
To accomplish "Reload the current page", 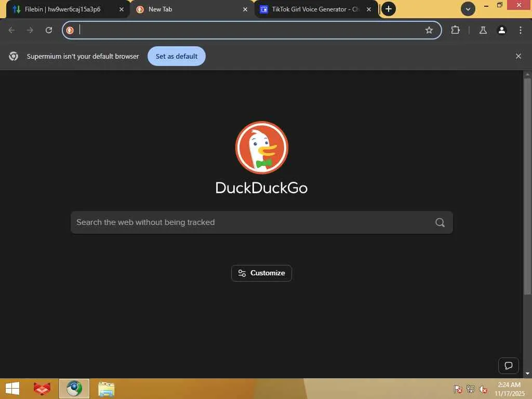I will click(x=49, y=30).
